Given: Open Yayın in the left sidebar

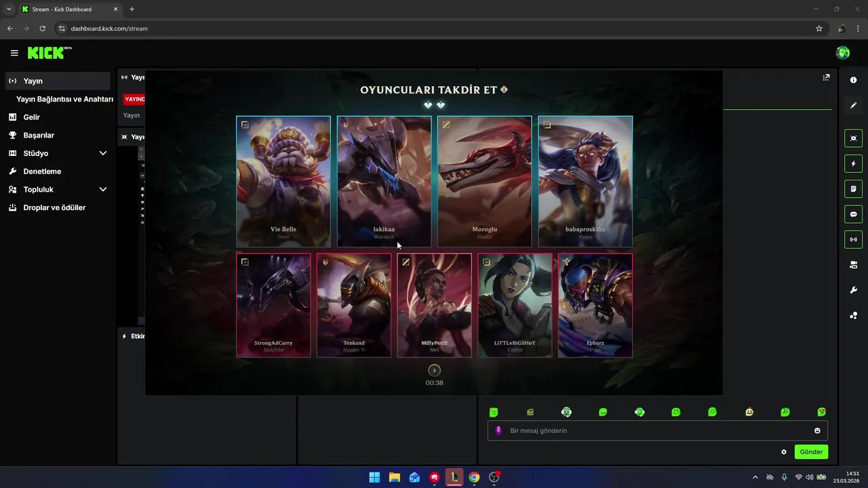Looking at the screenshot, I should tap(58, 81).
